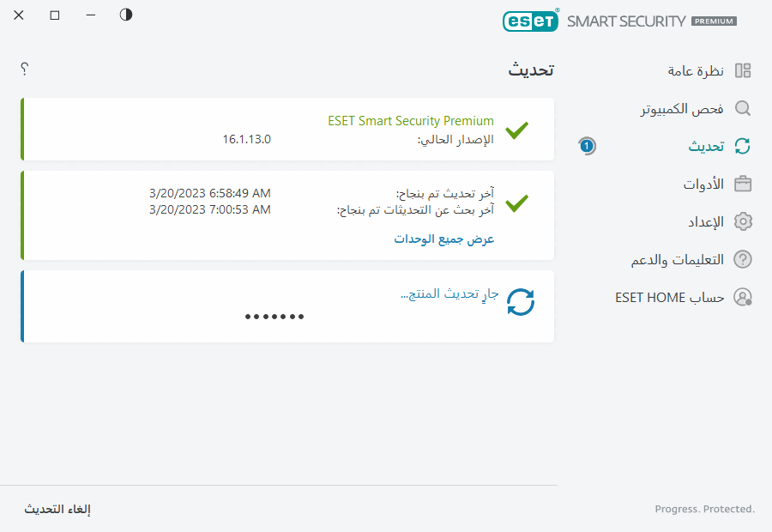Select the تحديث sidebar menu item
Screen dimensions: 772x532
point(705,146)
